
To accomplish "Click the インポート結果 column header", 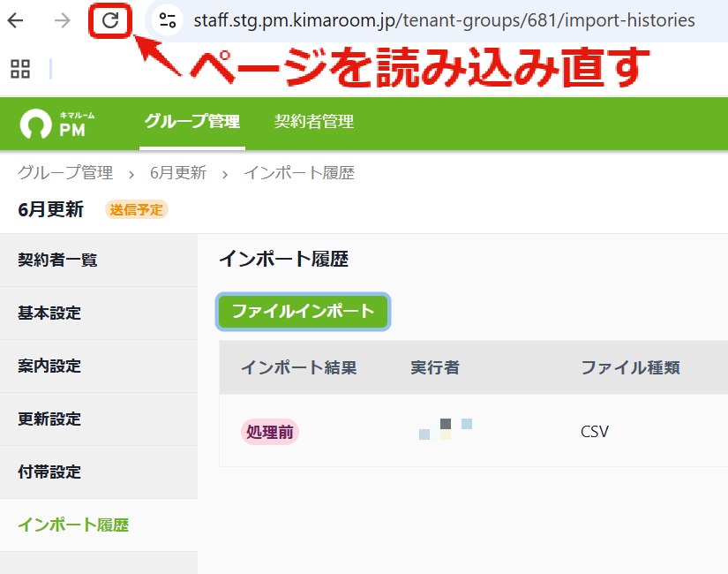I will [299, 367].
